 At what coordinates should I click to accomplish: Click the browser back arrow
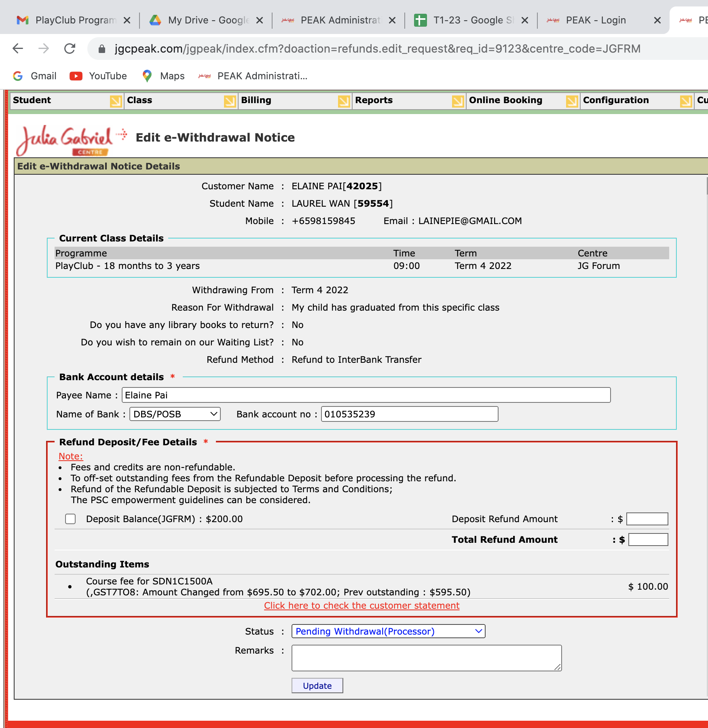pyautogui.click(x=18, y=49)
